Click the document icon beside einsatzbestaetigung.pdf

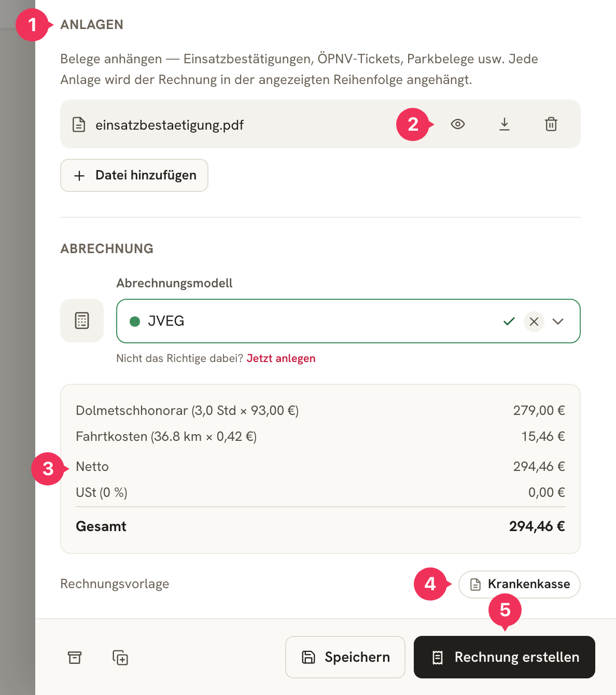(x=79, y=124)
